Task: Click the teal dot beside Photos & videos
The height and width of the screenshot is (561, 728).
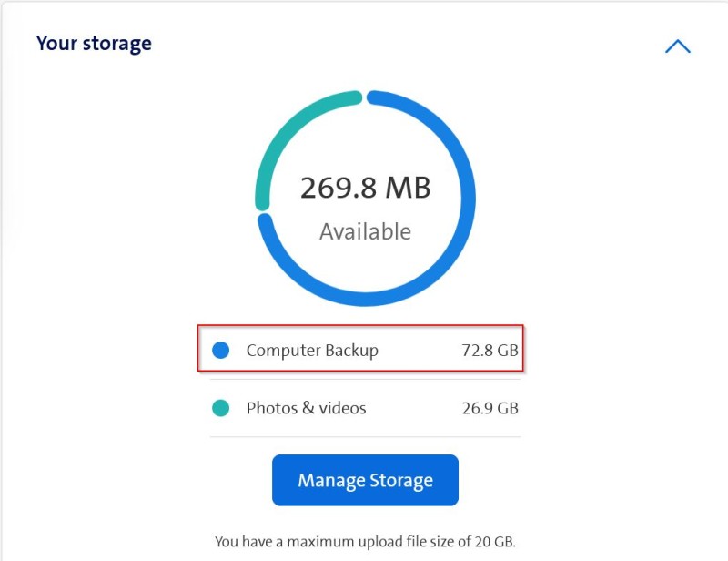Action: point(220,408)
